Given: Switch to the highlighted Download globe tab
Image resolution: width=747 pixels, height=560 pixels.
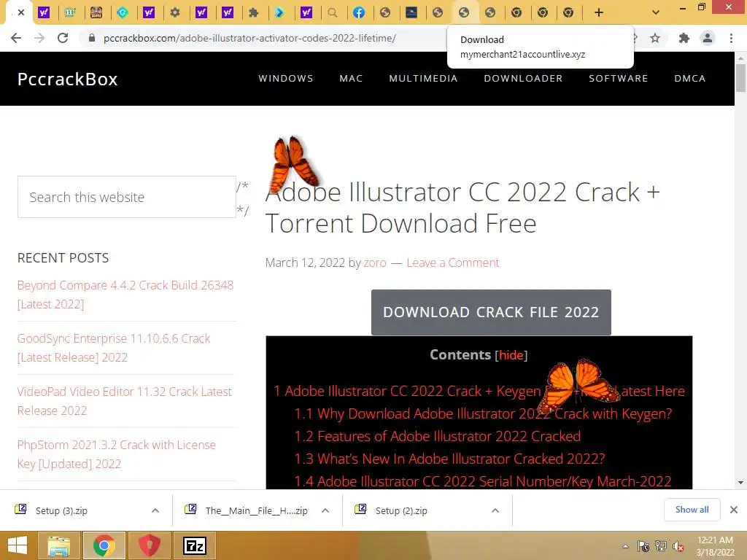Looking at the screenshot, I should (463, 12).
